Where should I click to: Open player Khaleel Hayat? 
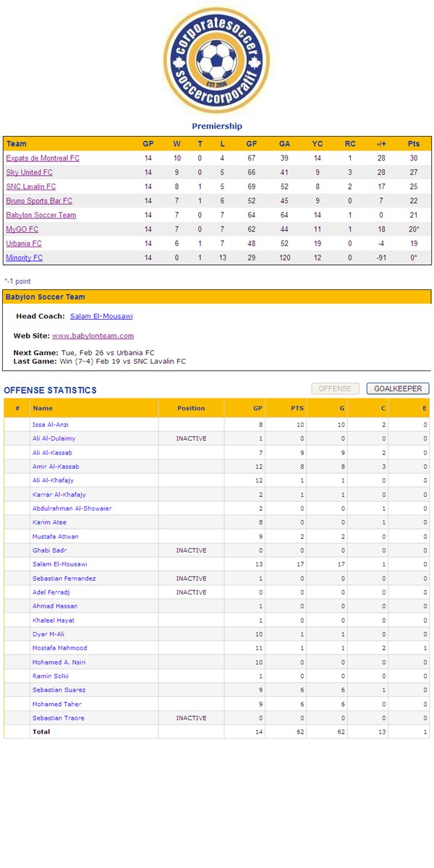click(54, 621)
